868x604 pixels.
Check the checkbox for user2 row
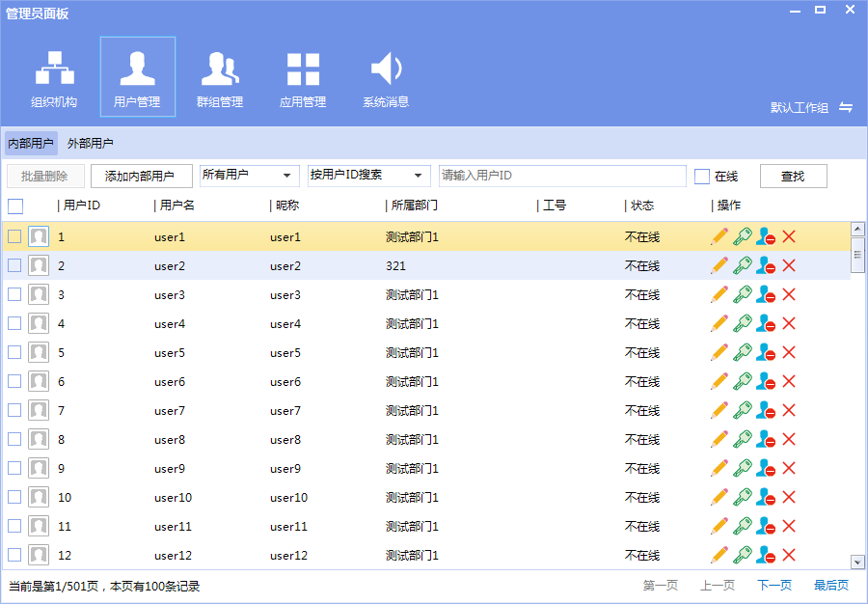coord(14,265)
